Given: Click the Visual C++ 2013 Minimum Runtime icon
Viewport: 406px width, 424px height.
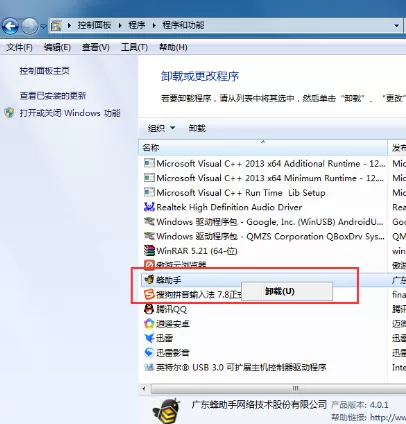Looking at the screenshot, I should click(149, 178).
